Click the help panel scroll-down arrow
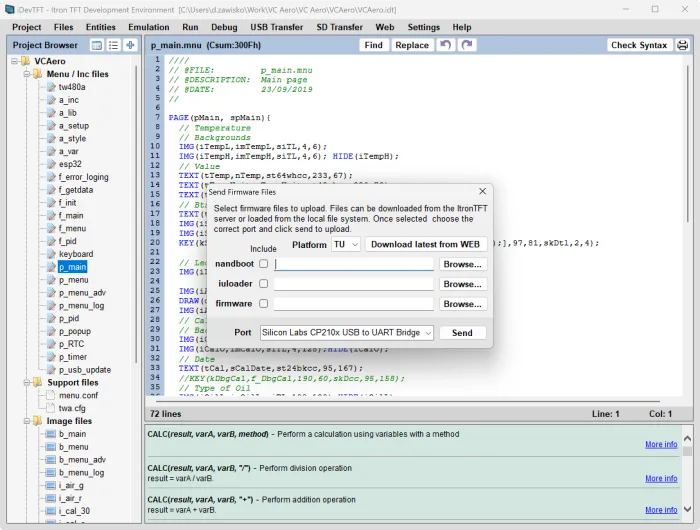Image resolution: width=700 pixels, height=530 pixels. (688, 509)
